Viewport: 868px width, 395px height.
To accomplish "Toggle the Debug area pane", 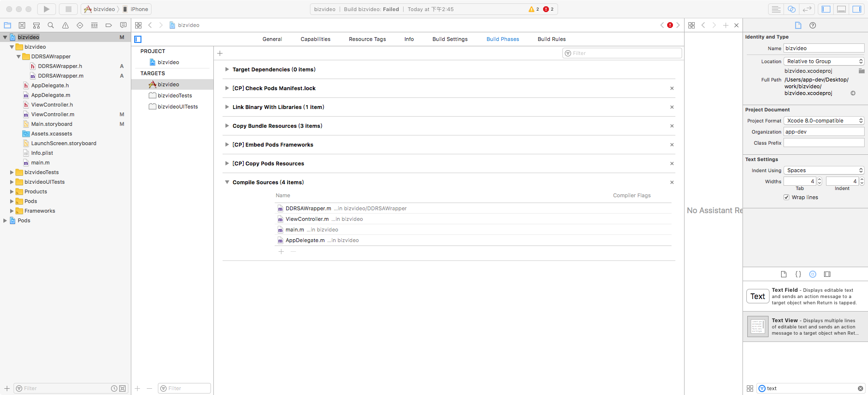I will pyautogui.click(x=841, y=9).
